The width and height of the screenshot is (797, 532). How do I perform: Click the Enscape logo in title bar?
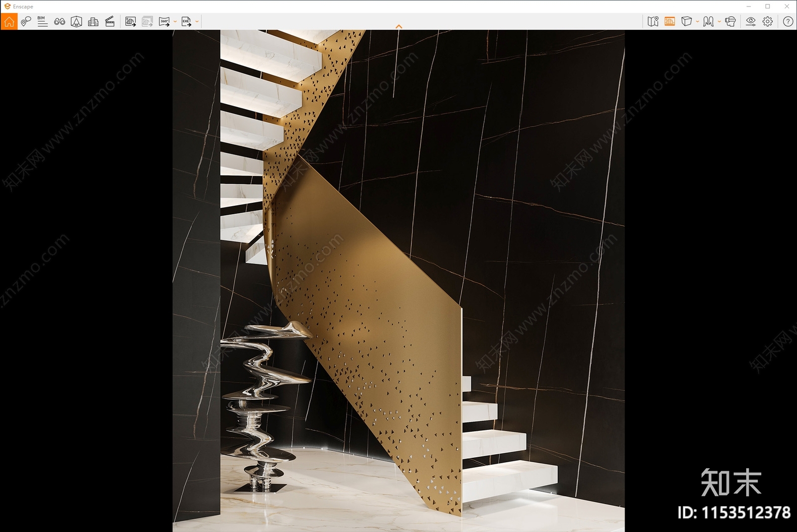7,6
